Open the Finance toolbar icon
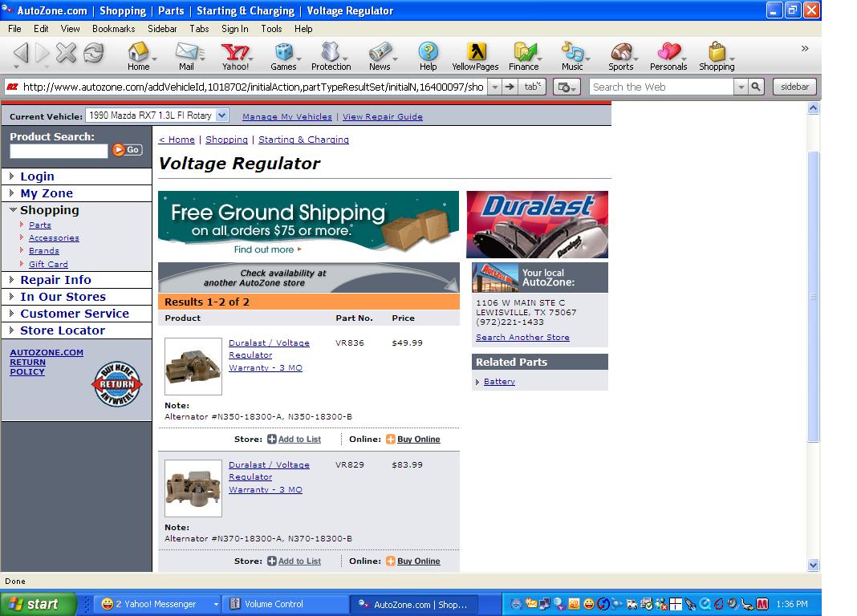This screenshot has width=857, height=616. (523, 54)
